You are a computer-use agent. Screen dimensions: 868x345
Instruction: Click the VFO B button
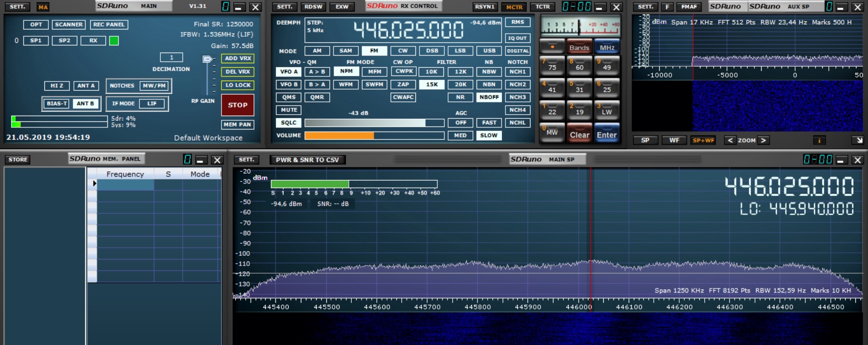click(289, 85)
